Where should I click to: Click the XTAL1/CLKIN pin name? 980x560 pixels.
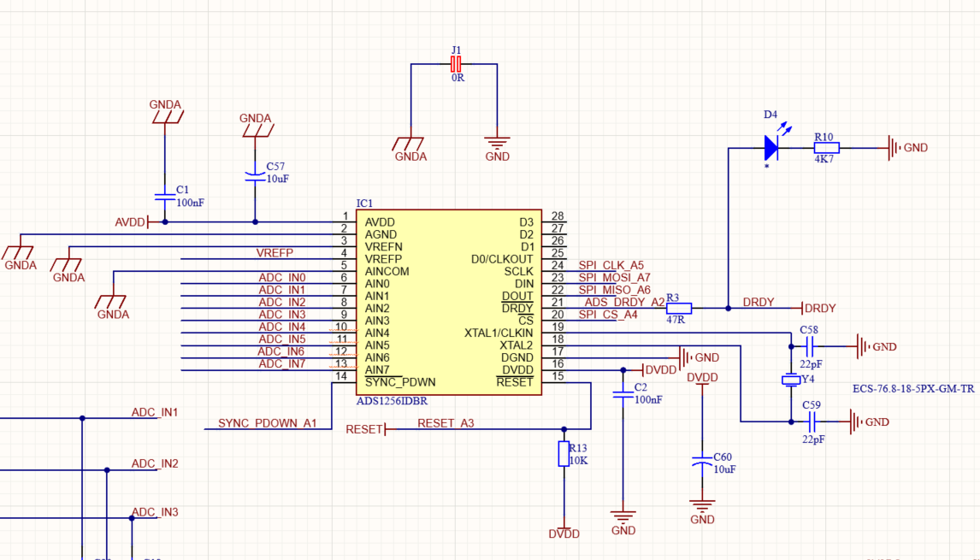pyautogui.click(x=499, y=333)
